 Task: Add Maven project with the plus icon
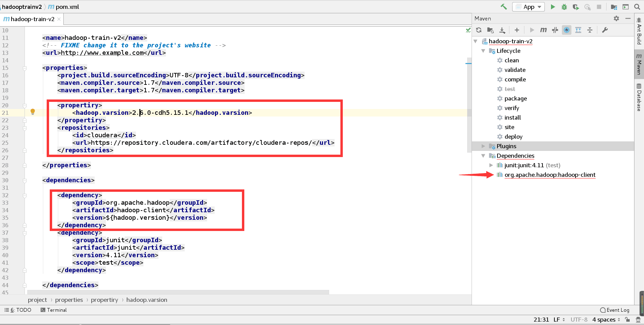tap(517, 30)
